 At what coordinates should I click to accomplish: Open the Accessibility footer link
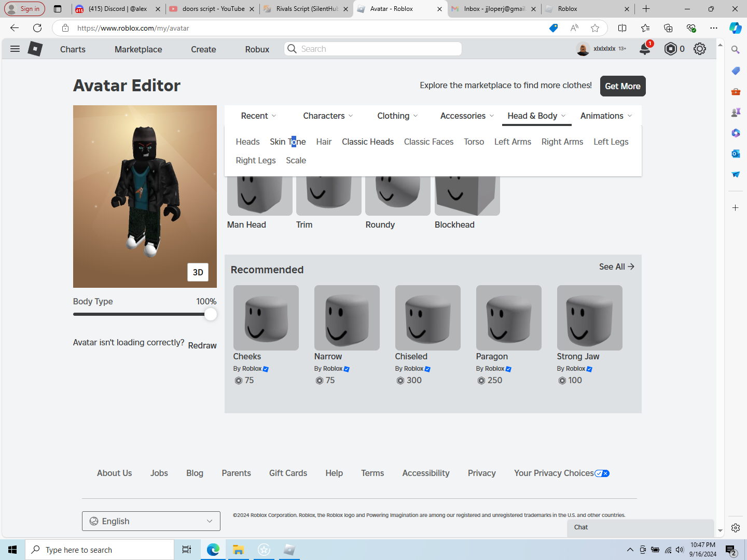426,473
